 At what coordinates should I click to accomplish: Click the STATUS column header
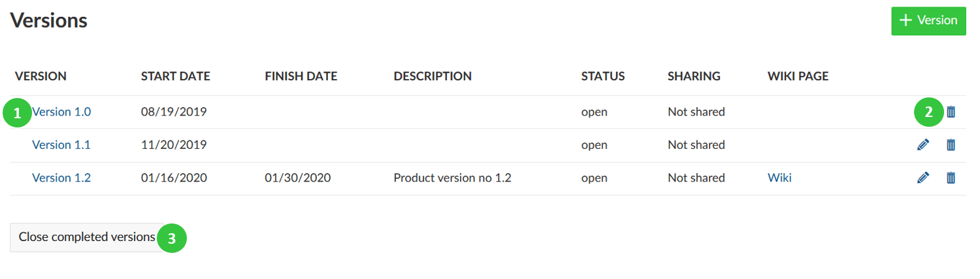click(x=602, y=76)
